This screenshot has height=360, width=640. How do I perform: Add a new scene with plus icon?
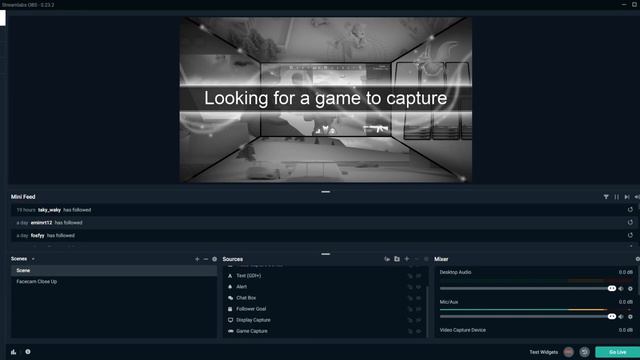(197, 259)
